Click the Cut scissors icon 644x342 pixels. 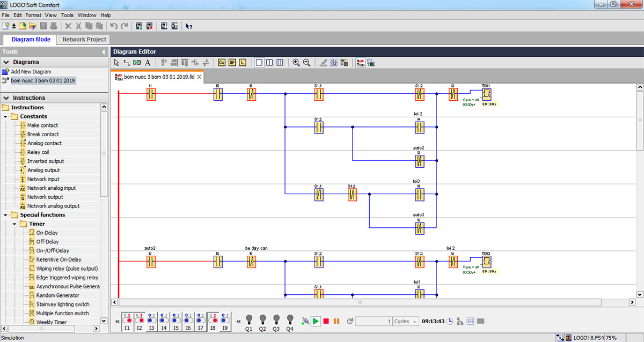pos(78,26)
